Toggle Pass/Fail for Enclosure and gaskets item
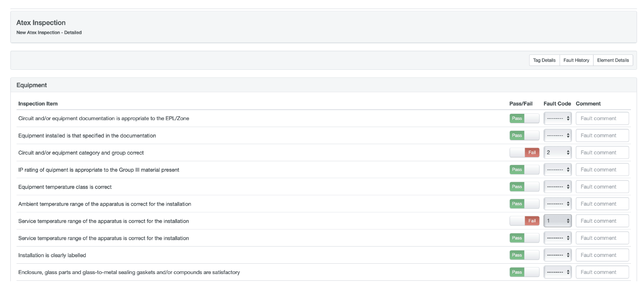 coord(524,272)
